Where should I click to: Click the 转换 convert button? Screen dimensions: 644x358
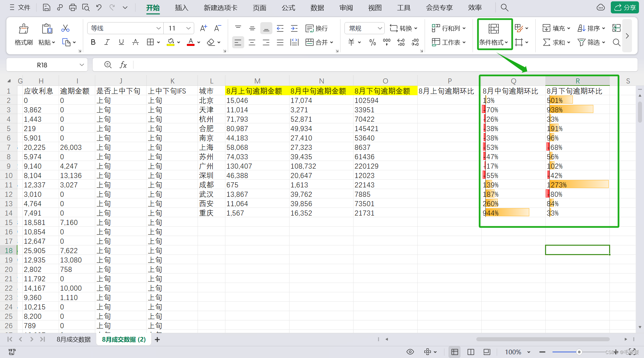[404, 28]
